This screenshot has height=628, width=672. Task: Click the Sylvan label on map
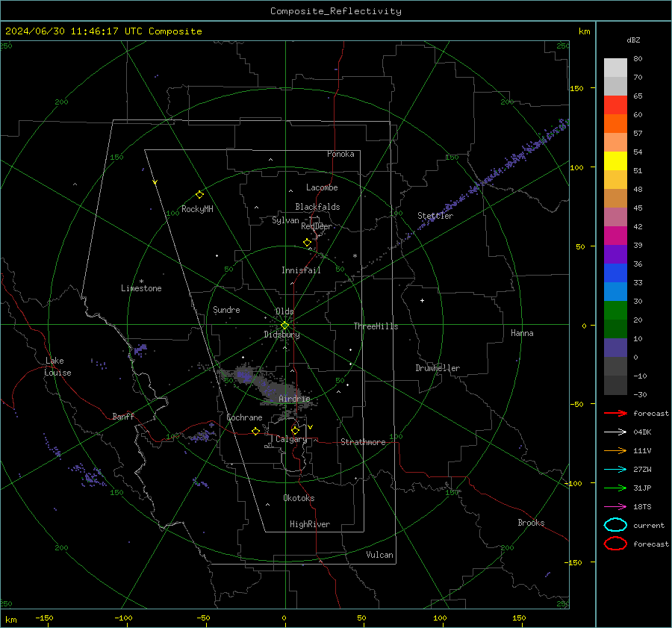tap(285, 220)
